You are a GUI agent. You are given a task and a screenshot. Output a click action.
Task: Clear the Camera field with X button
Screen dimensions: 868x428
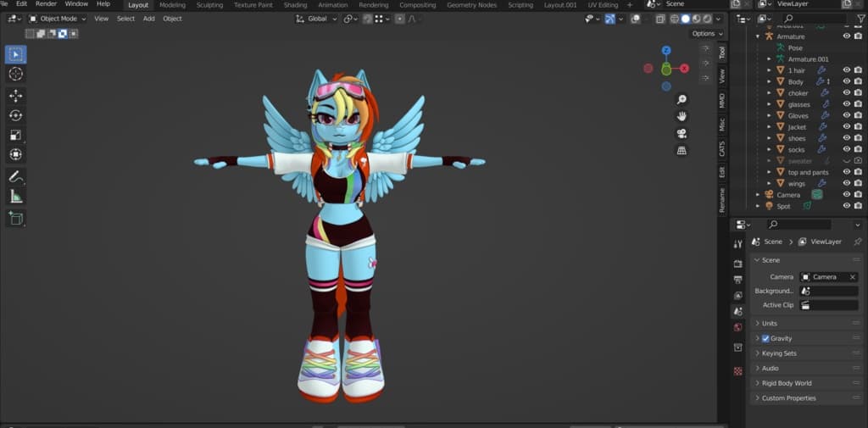click(x=852, y=277)
